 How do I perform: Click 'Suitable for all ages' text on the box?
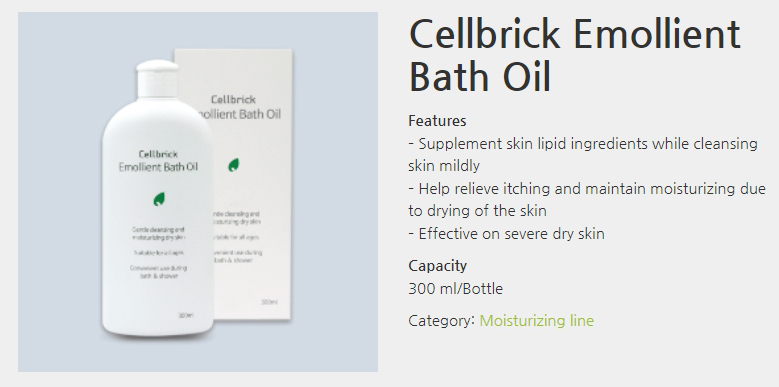click(236, 237)
